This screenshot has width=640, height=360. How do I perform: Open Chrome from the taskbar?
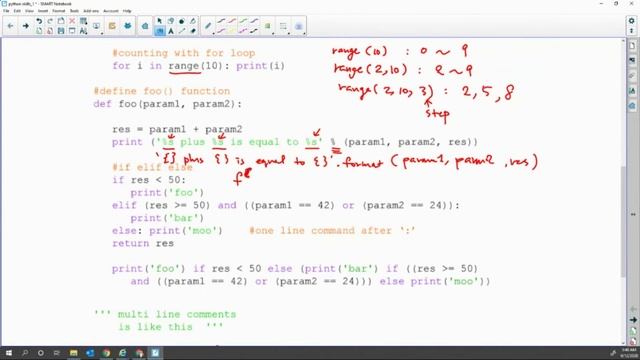click(x=106, y=353)
